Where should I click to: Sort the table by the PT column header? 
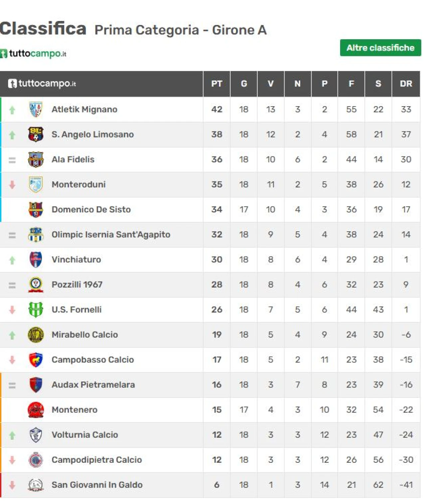(217, 84)
